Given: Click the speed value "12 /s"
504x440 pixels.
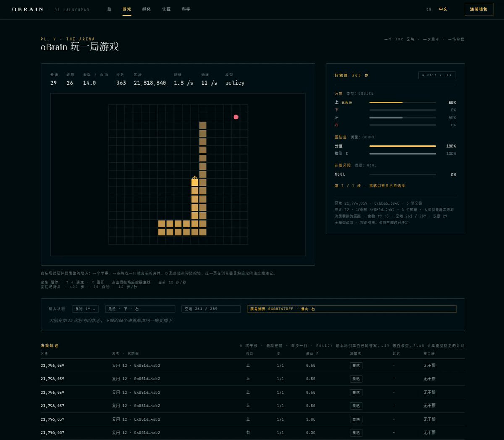Looking at the screenshot, I should click(209, 83).
